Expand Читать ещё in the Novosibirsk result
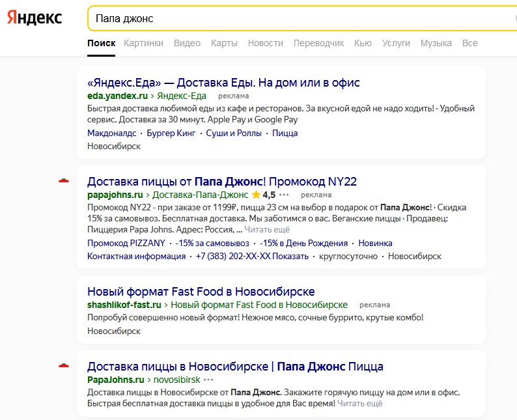This screenshot has height=420, width=517. (x=359, y=404)
